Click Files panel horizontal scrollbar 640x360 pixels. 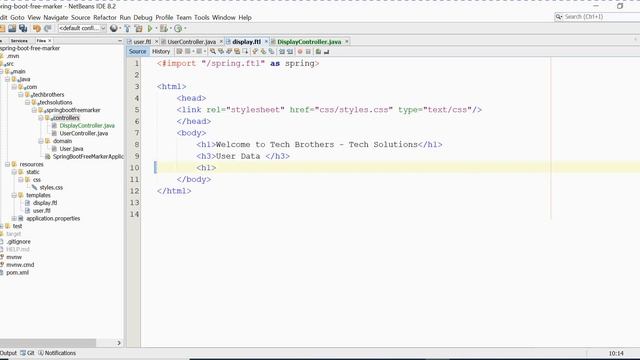point(48,343)
